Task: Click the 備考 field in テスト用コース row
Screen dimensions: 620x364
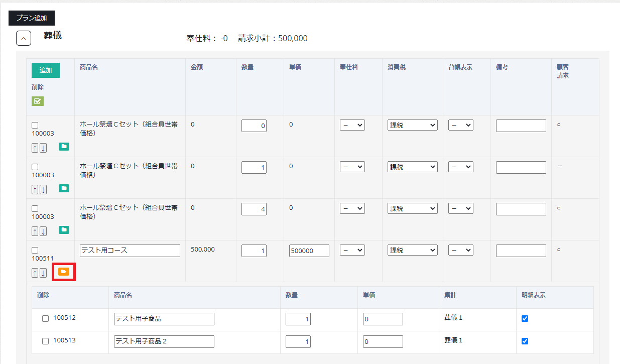Action: [521, 251]
